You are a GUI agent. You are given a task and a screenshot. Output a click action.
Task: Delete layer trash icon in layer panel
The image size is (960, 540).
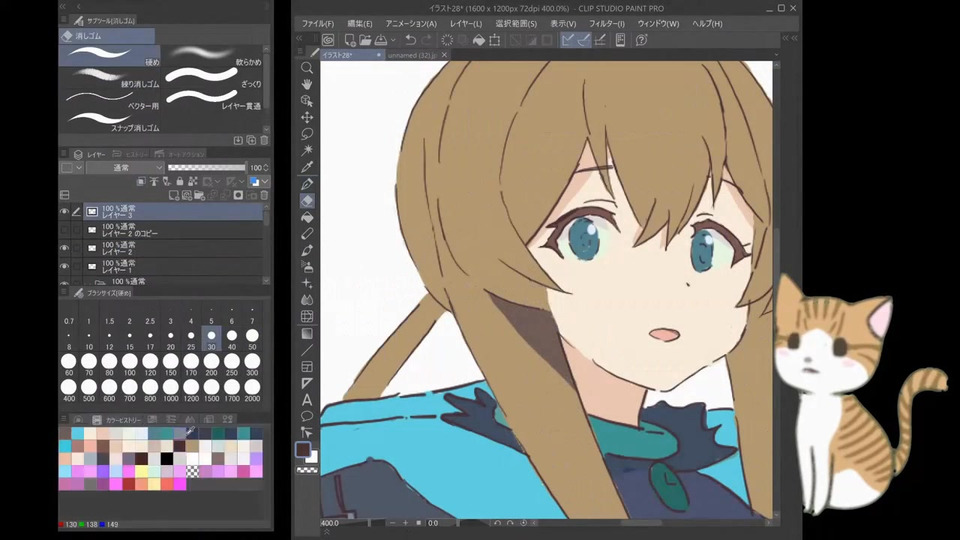point(264,195)
